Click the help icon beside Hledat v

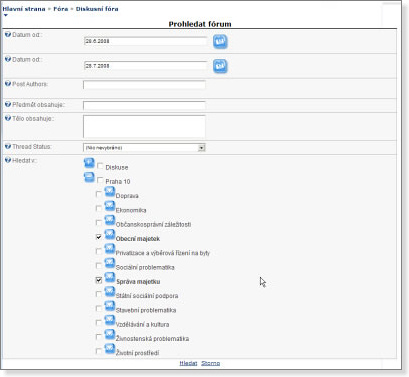tap(8, 160)
